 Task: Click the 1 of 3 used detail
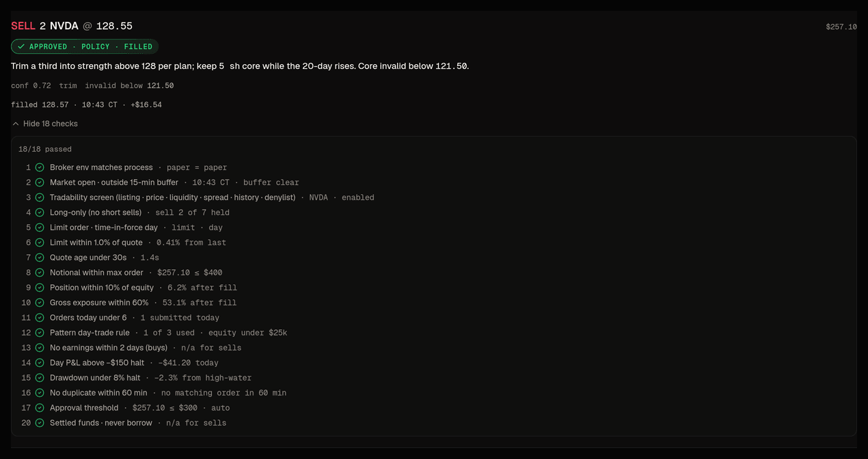pyautogui.click(x=169, y=333)
